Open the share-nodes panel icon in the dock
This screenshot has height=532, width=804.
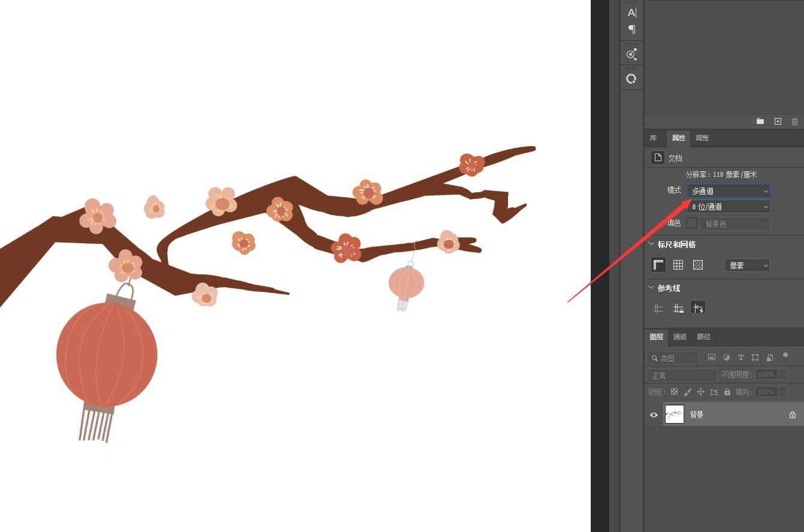631,55
